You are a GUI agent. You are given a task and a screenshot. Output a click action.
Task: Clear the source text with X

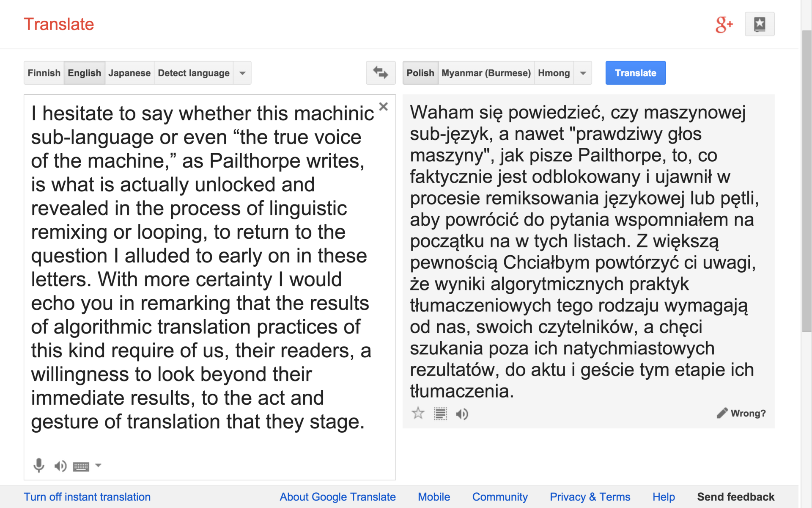click(x=383, y=107)
